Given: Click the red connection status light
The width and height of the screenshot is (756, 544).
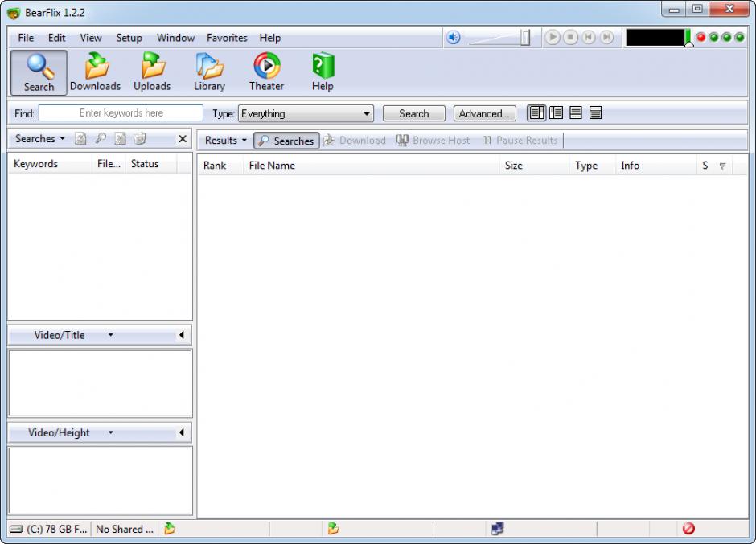Looking at the screenshot, I should (x=701, y=37).
